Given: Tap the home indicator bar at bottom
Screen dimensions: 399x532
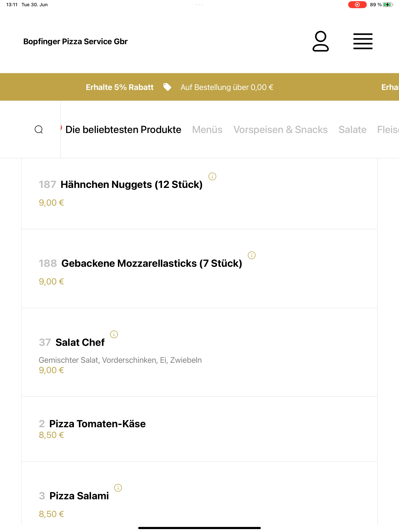Looking at the screenshot, I should point(199,528).
